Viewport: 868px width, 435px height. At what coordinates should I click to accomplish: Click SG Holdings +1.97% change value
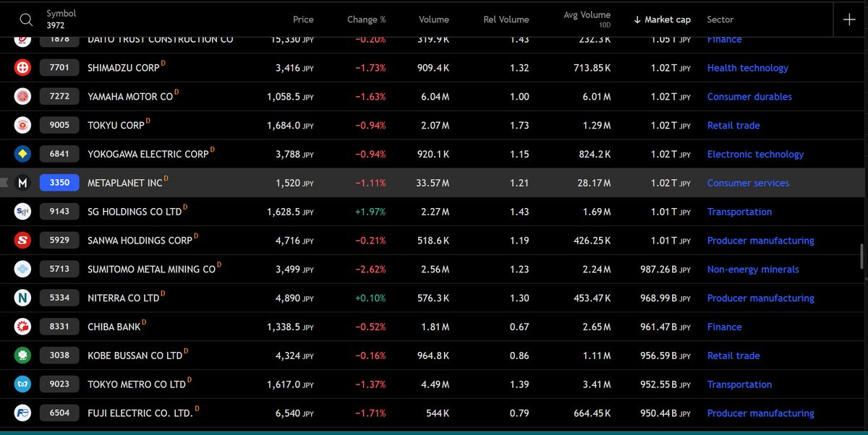[x=370, y=212]
